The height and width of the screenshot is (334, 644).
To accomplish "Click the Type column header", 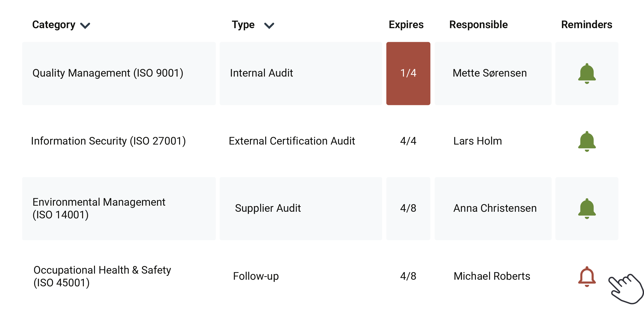I will 243,25.
